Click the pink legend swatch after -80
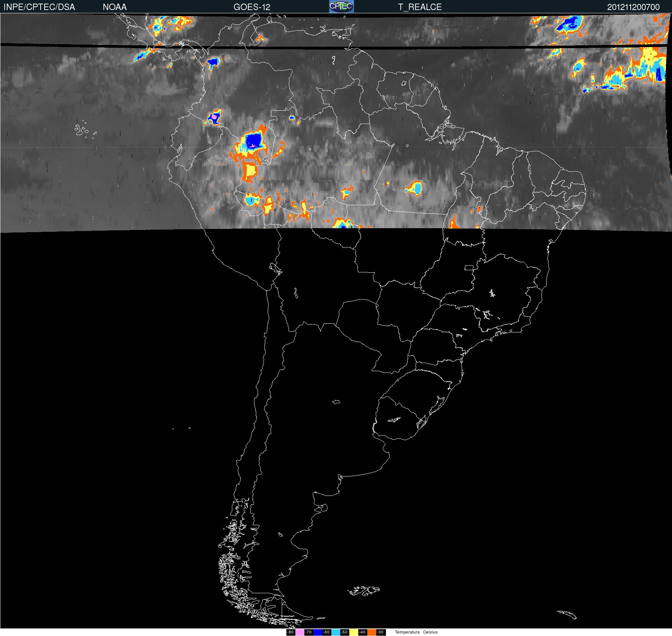This screenshot has width=672, height=636. pyautogui.click(x=300, y=632)
